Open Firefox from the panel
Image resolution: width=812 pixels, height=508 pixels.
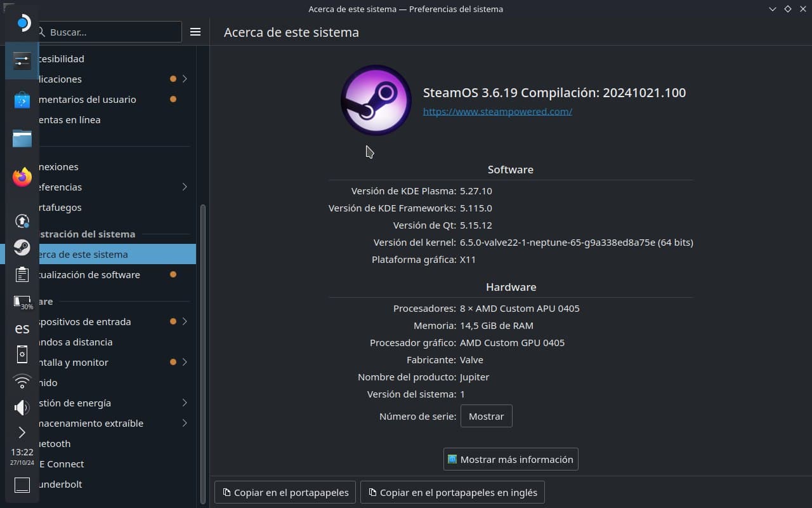[x=22, y=177]
